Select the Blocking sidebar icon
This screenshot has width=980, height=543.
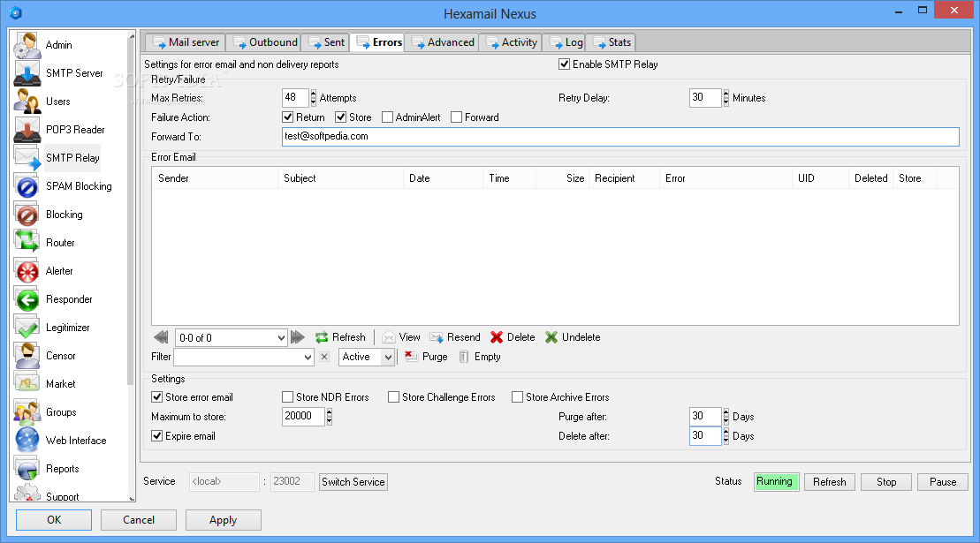(x=27, y=214)
